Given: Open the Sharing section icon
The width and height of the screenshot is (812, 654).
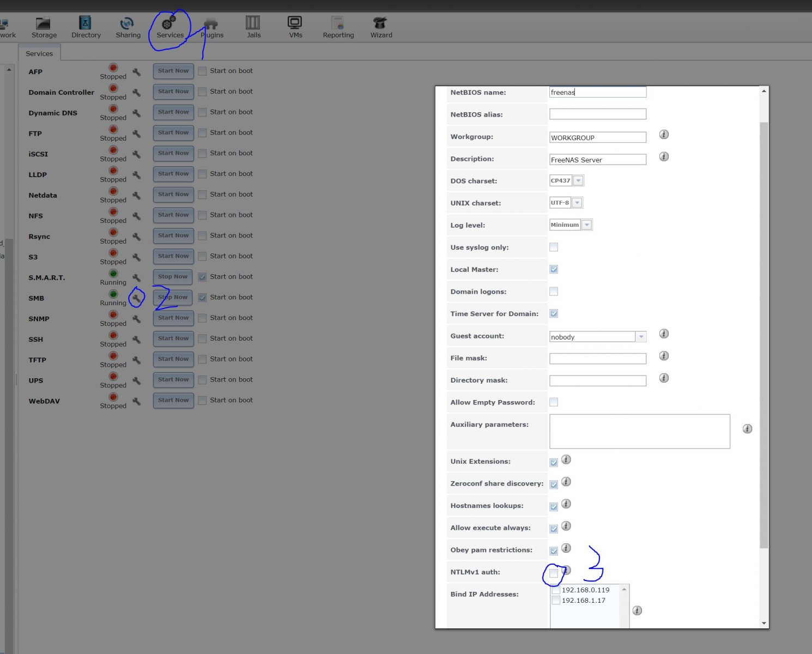Looking at the screenshot, I should point(127,23).
